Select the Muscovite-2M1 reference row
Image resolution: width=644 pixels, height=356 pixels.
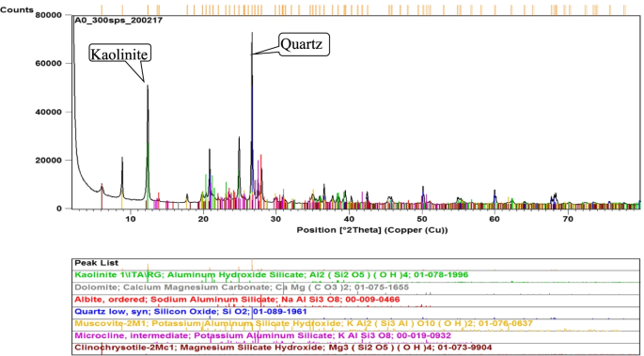point(356,324)
